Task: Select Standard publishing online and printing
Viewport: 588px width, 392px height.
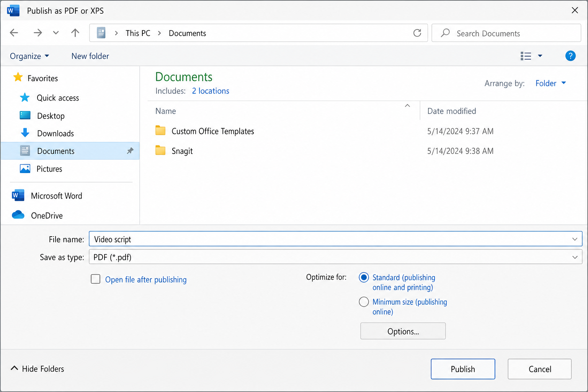Action: point(364,278)
